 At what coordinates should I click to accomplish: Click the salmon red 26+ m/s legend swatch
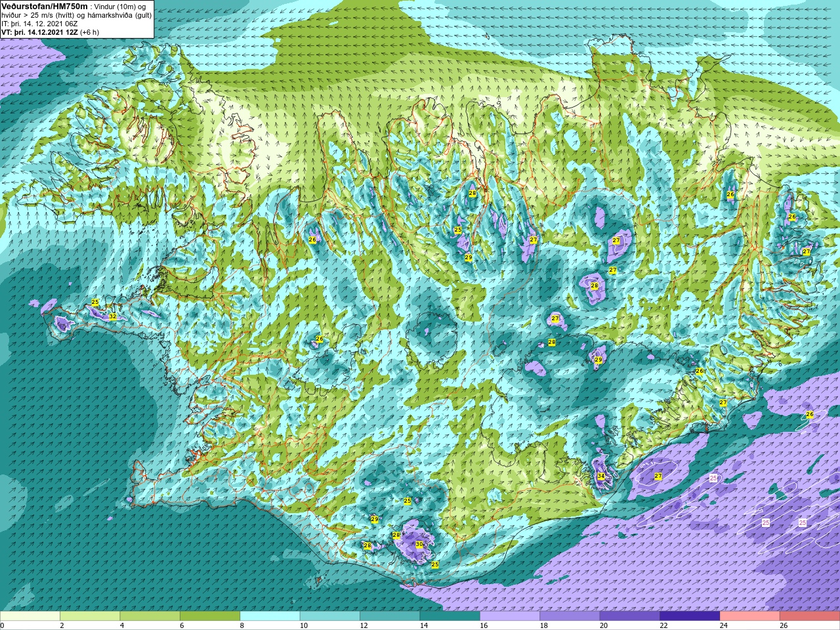810,616
